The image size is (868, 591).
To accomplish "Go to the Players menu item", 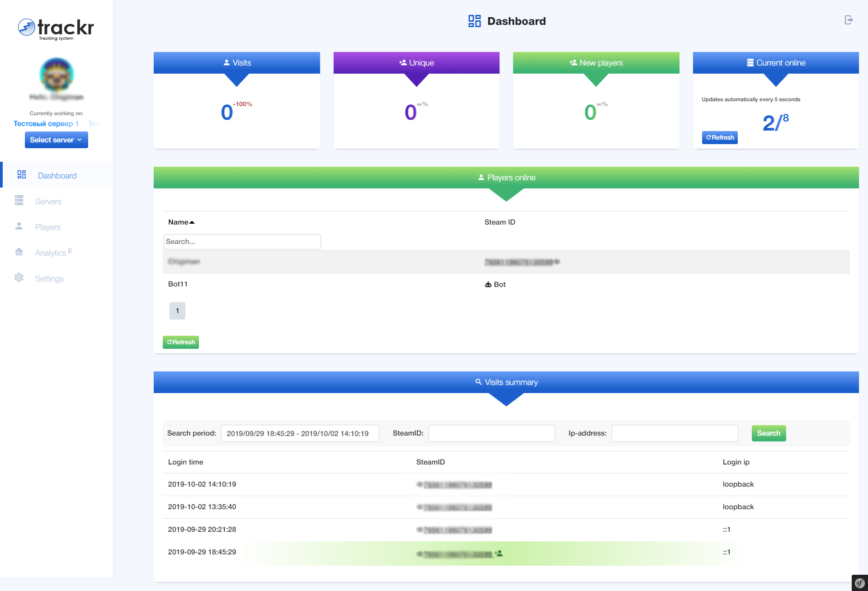I will [47, 227].
